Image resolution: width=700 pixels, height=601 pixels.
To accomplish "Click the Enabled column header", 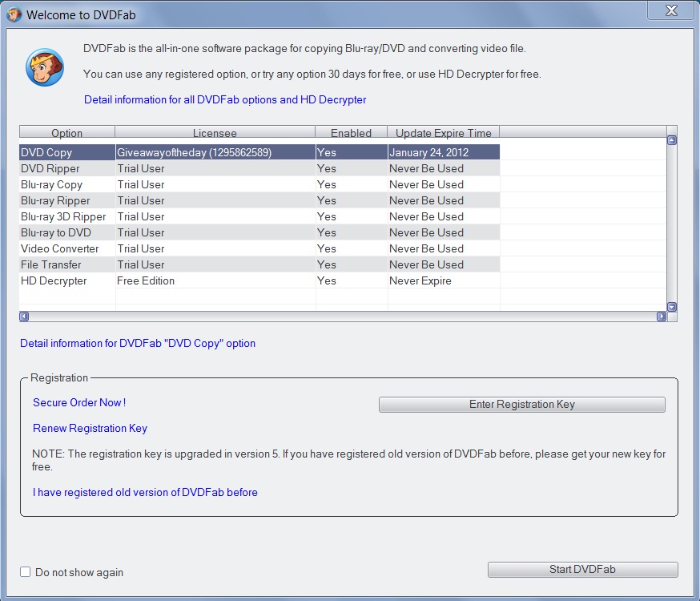I will (x=351, y=132).
